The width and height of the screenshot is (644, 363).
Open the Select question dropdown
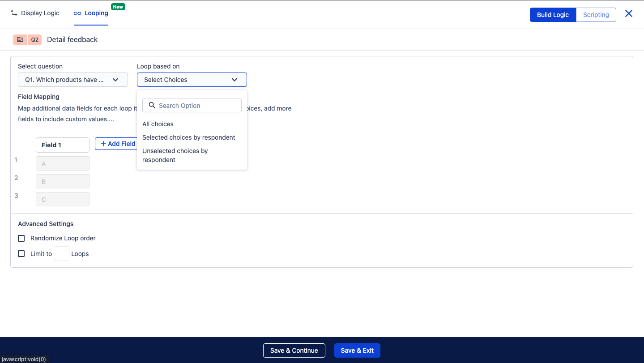pyautogui.click(x=73, y=80)
